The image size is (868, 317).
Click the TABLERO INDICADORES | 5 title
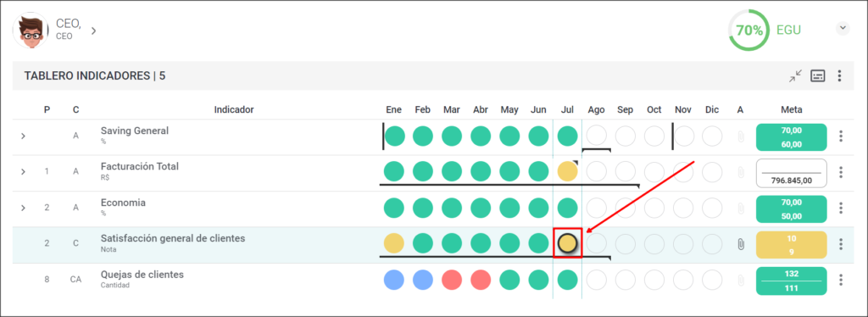coord(95,76)
